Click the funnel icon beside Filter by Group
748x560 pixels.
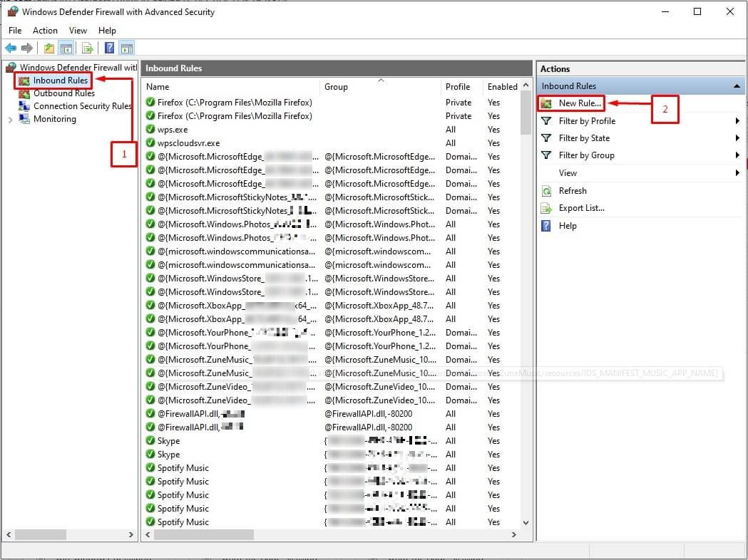546,155
